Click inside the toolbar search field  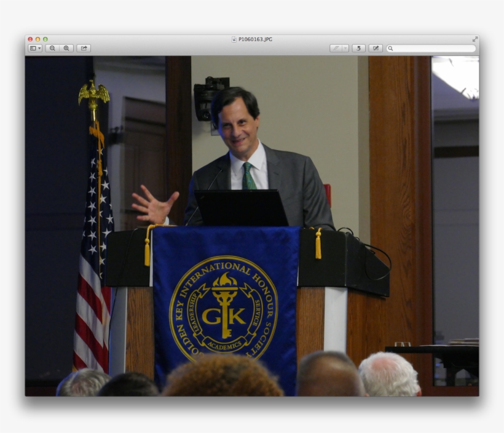coord(434,48)
